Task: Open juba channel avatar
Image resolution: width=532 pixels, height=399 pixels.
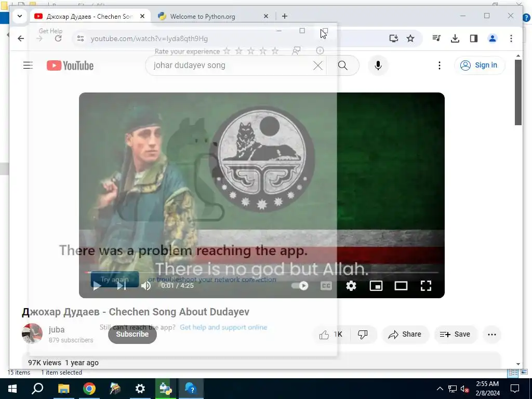Action: point(32,334)
